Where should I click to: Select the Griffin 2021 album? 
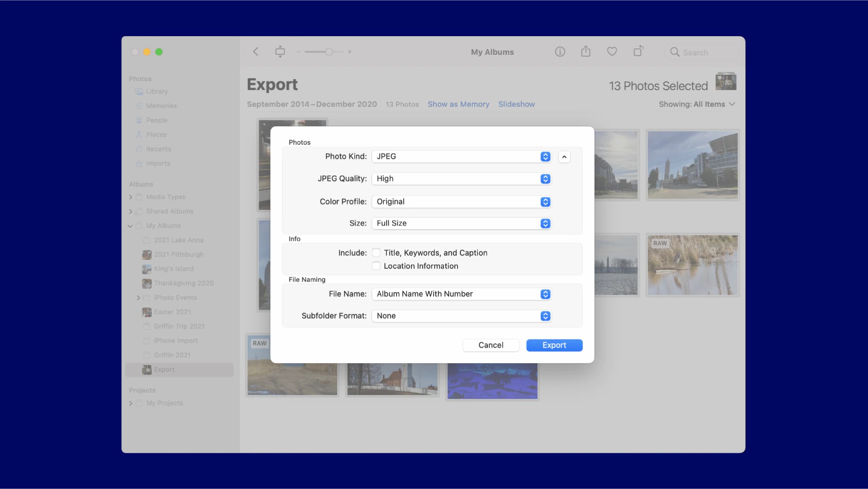tap(179, 355)
